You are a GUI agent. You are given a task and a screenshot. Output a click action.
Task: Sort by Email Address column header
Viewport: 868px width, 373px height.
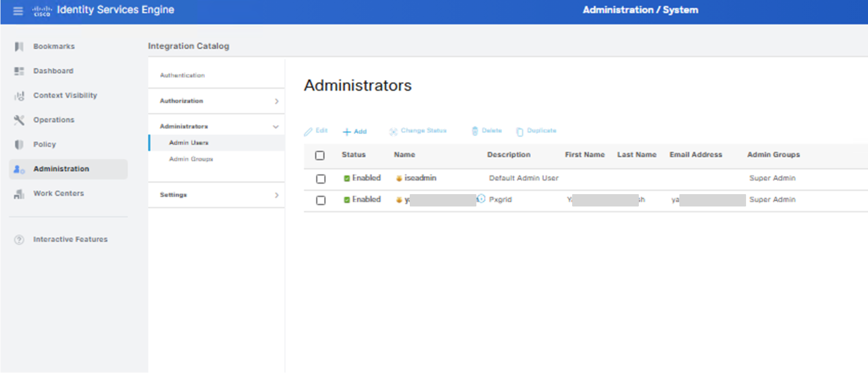(x=696, y=155)
